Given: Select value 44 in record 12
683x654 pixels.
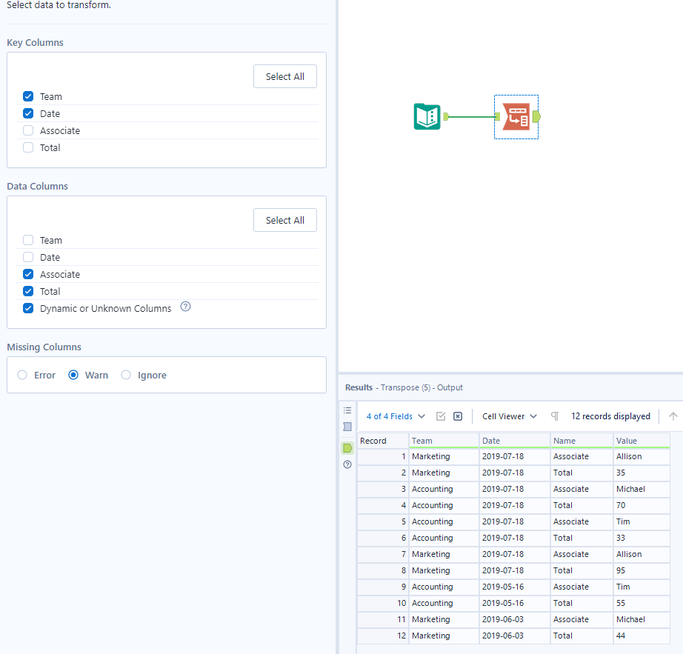Looking at the screenshot, I should 641,636.
